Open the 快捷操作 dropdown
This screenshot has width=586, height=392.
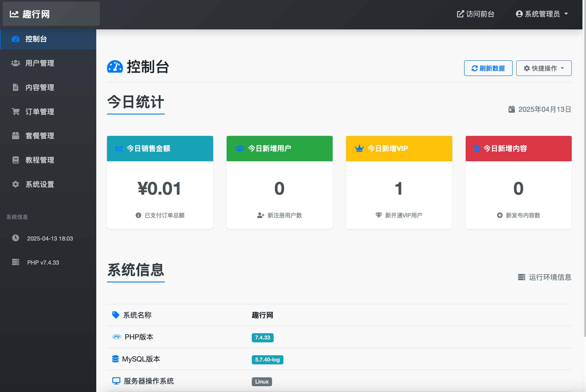point(543,68)
